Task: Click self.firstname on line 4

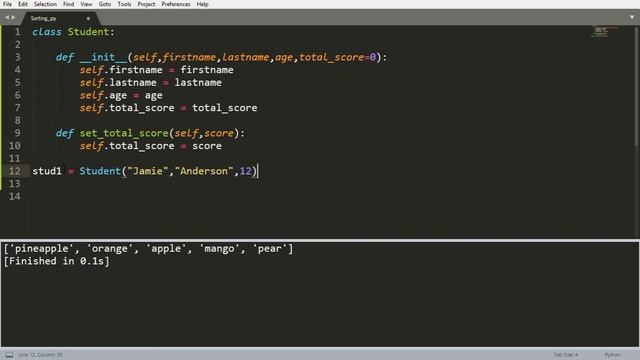Action: click(121, 70)
